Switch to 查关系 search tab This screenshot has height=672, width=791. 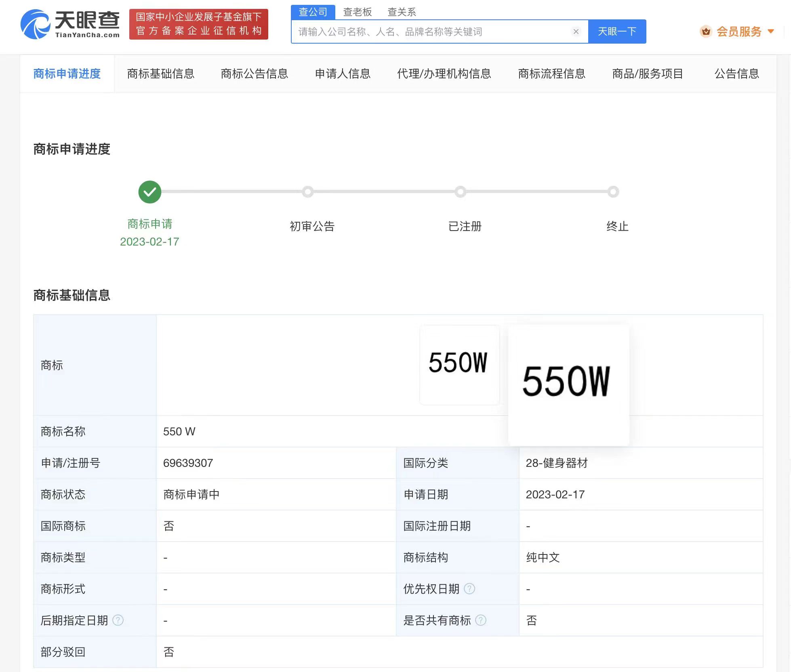[x=402, y=12]
